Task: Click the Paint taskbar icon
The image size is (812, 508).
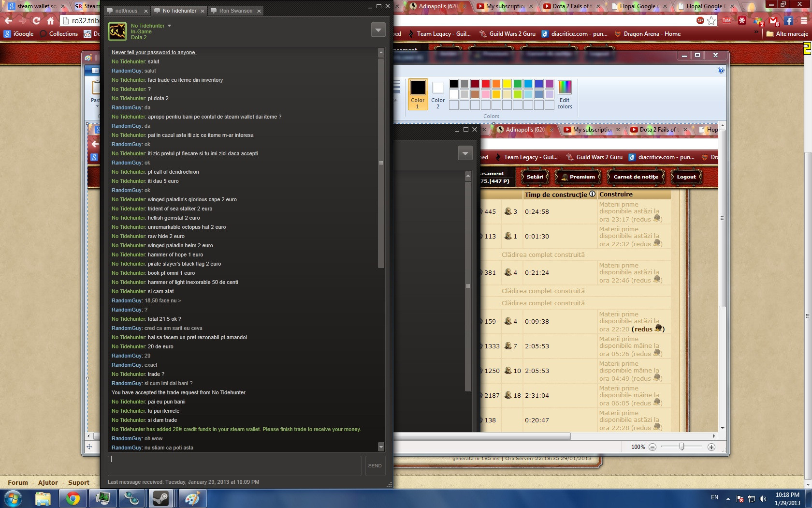Action: (192, 498)
